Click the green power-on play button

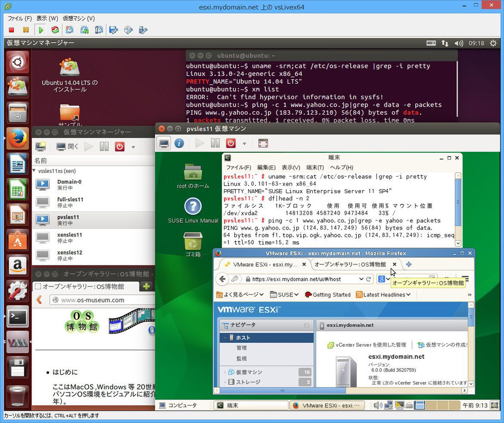tap(41, 30)
